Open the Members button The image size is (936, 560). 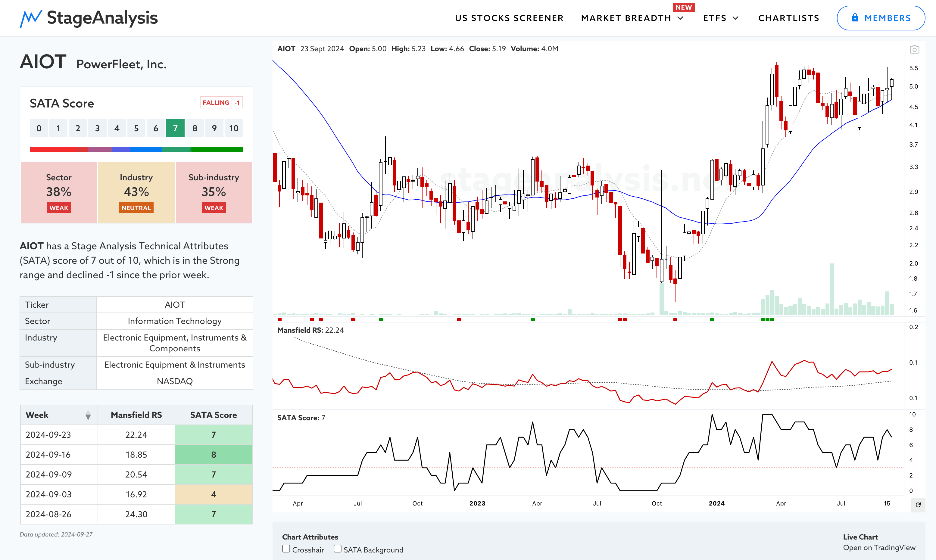point(881,18)
